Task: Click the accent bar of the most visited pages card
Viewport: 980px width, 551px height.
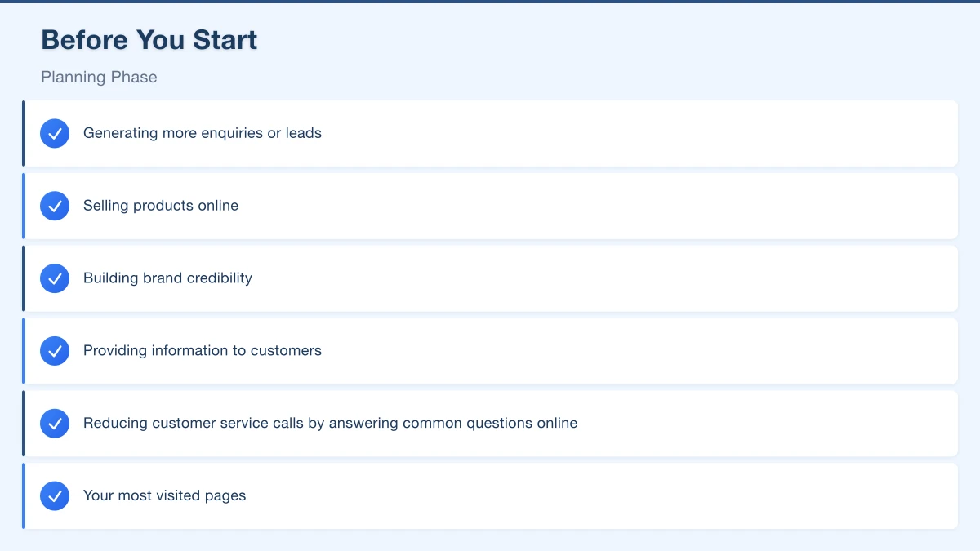Action: coord(24,495)
